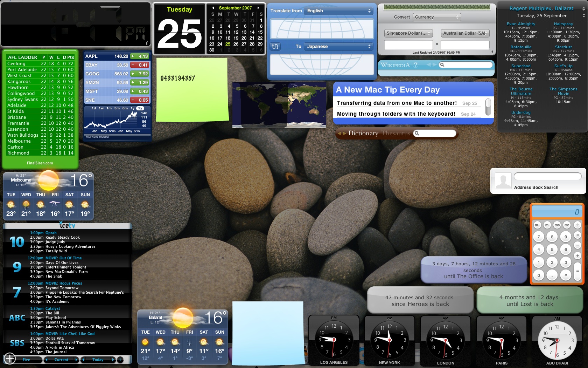Toggle AAPL change badge showing 4.13
Viewport: 588px width, 368px height.
point(140,56)
